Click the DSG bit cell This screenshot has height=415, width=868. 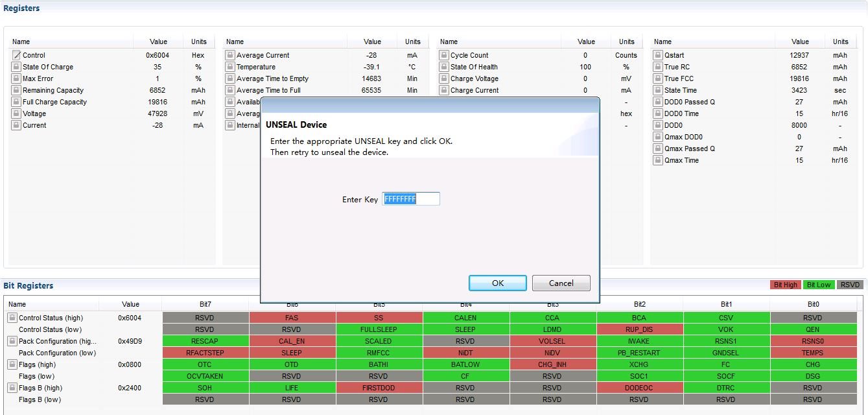click(x=813, y=376)
